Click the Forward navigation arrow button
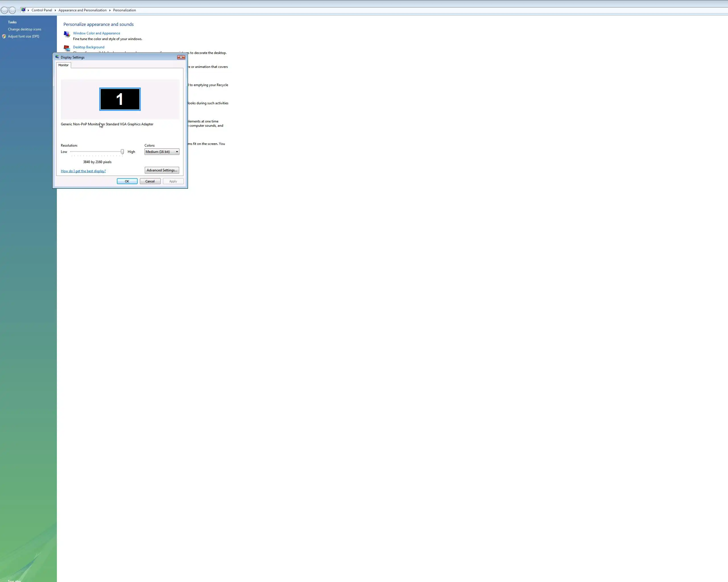 [x=12, y=10]
